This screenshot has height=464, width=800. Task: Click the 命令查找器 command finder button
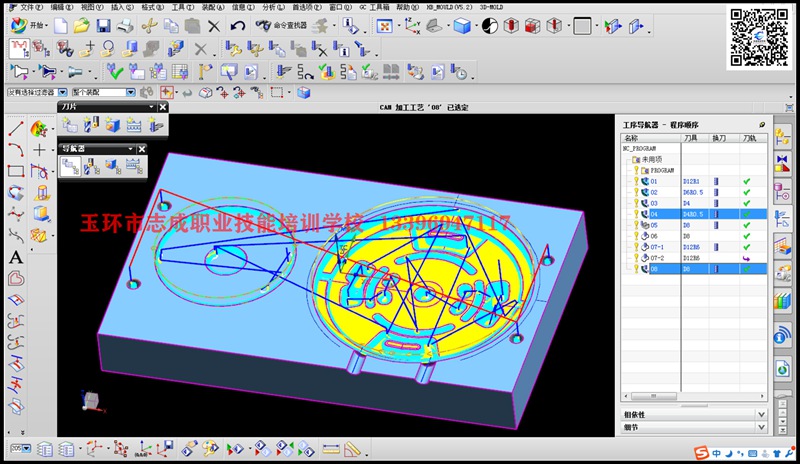[281, 26]
